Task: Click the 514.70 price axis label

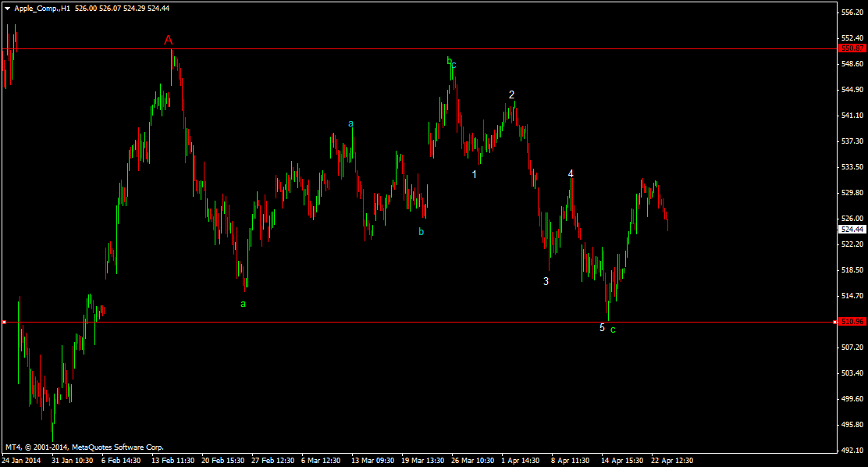Action: [x=852, y=296]
